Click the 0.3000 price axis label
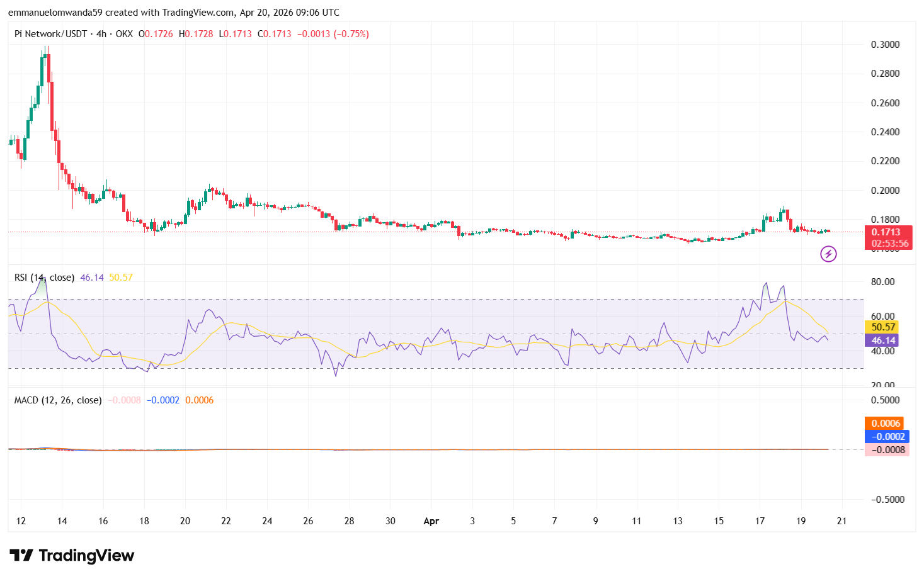Image resolution: width=924 pixels, height=579 pixels. point(885,45)
